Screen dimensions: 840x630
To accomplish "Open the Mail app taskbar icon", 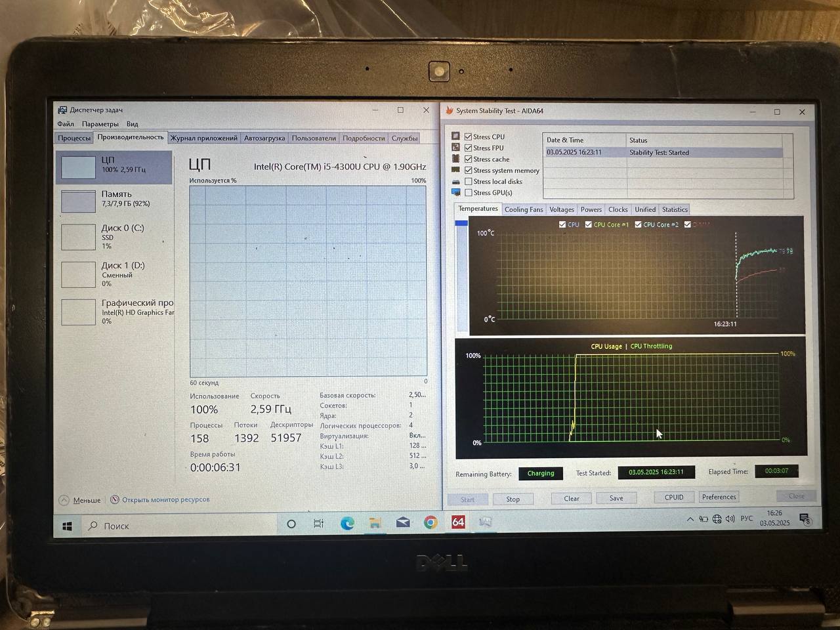I will coord(403,522).
